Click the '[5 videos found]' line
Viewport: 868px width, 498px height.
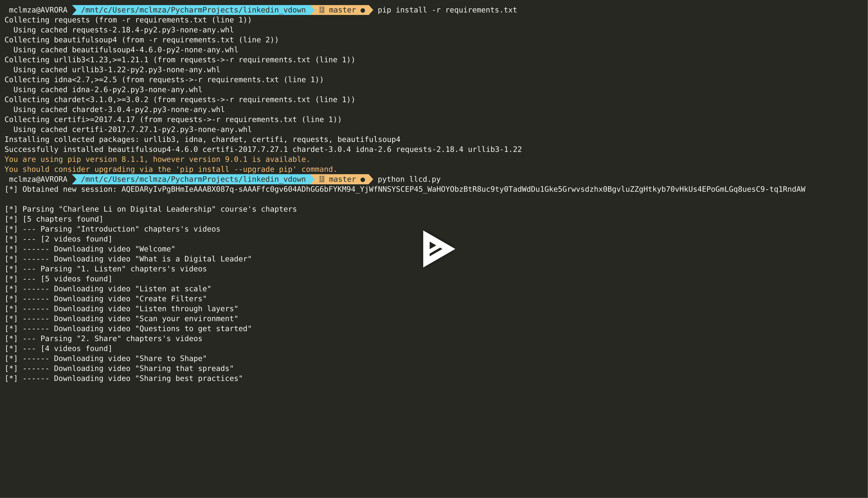(58, 279)
